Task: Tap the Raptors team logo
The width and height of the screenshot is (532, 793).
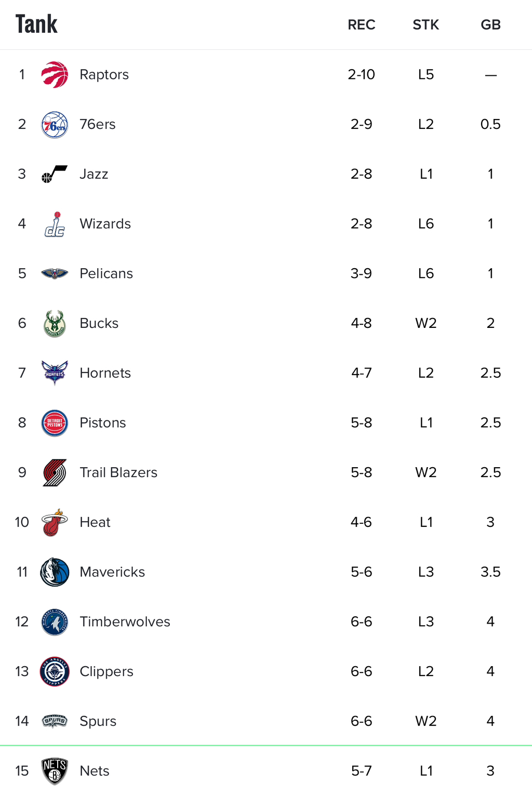Action: pos(55,74)
